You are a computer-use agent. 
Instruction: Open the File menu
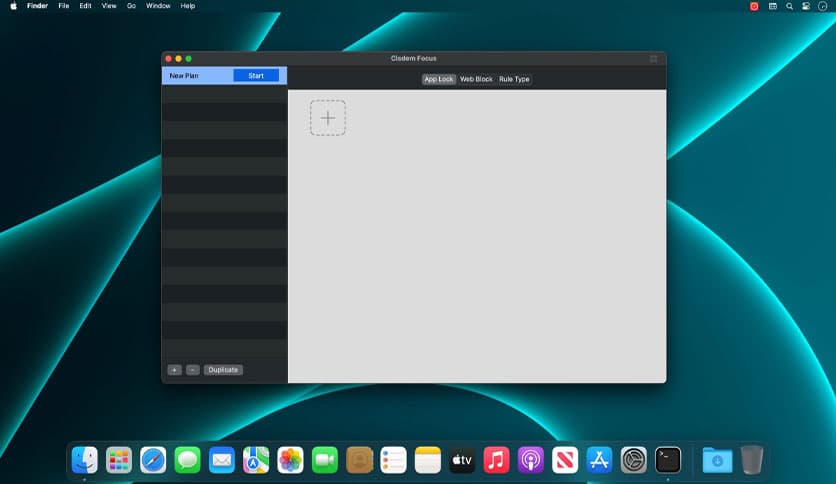[64, 6]
